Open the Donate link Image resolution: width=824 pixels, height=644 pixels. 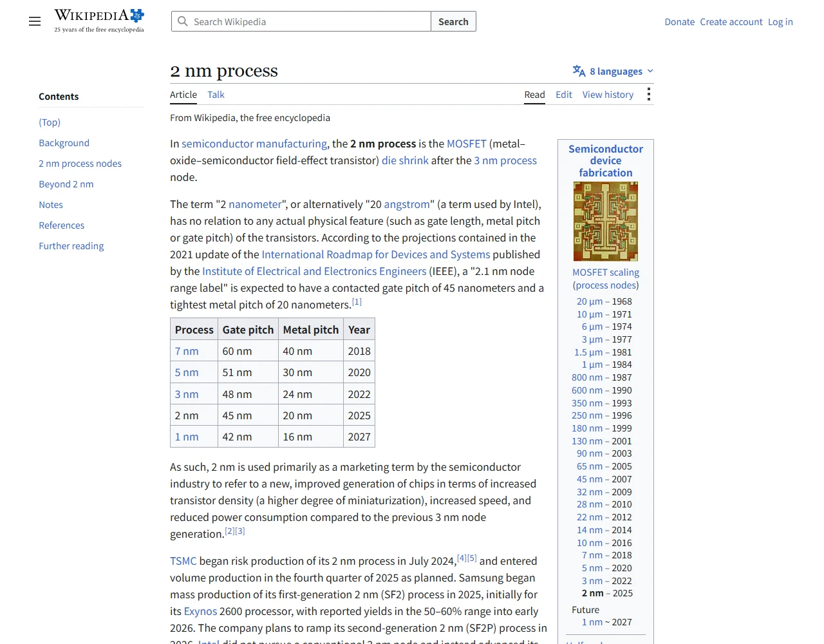[680, 22]
